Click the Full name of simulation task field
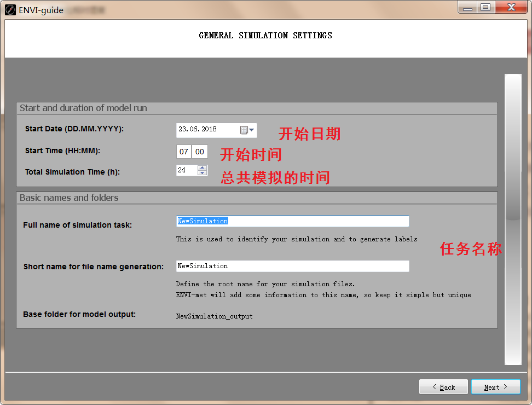532x405 pixels. 292,221
